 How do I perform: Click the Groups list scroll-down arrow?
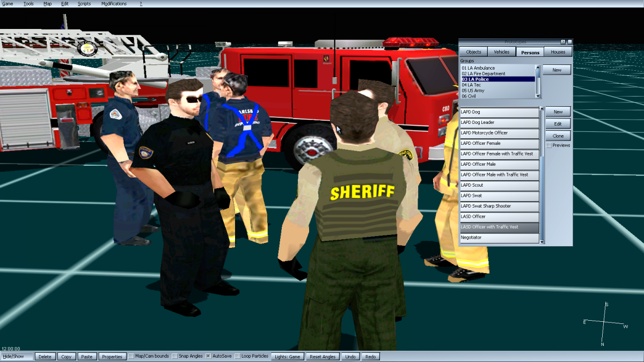[538, 96]
